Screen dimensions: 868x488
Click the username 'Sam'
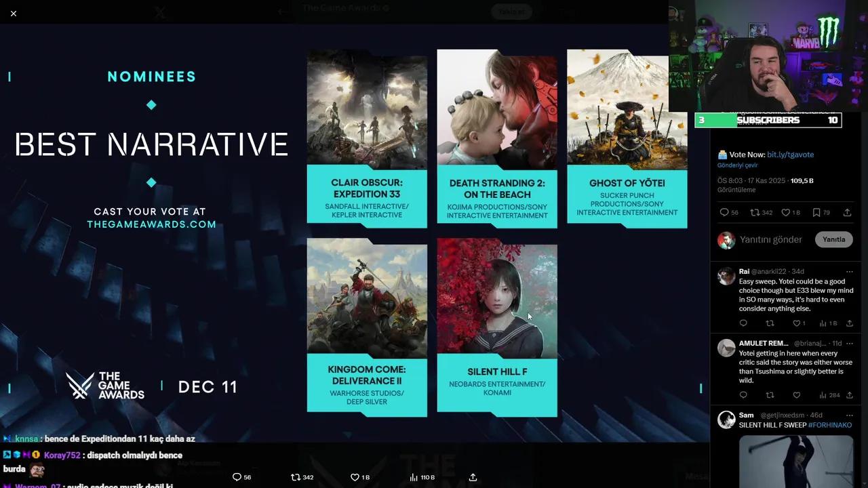(746, 415)
